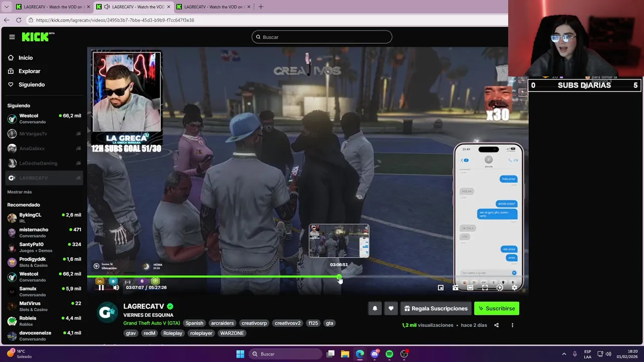Click the Kick search field
Screen dimensions: 644x362
[322, 37]
